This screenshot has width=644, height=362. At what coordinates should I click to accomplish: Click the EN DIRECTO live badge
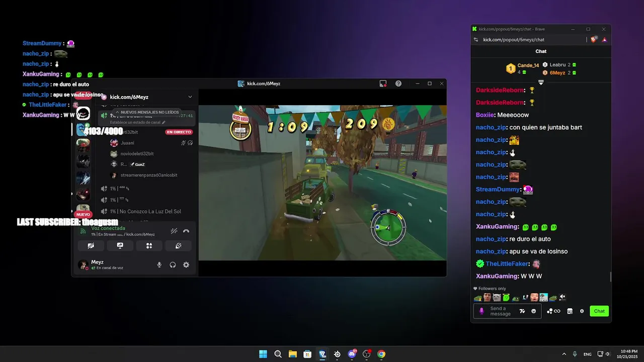179,132
